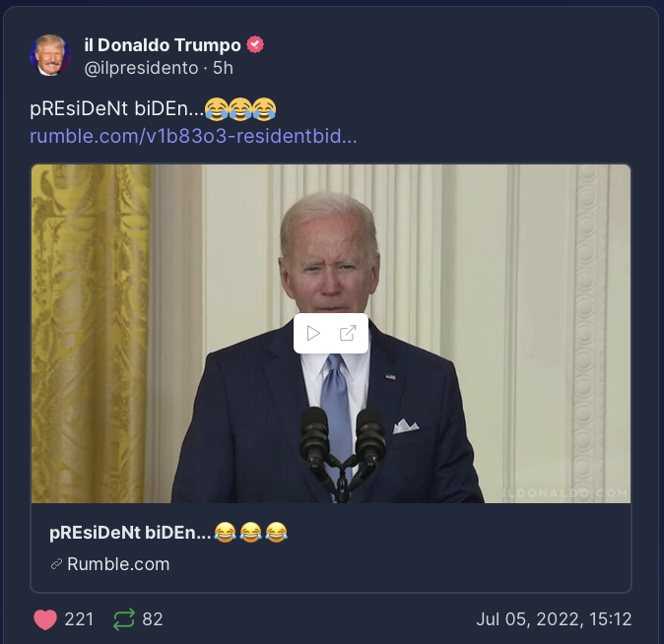Open the profile avatar picture
This screenshot has height=644, width=664.
point(50,55)
